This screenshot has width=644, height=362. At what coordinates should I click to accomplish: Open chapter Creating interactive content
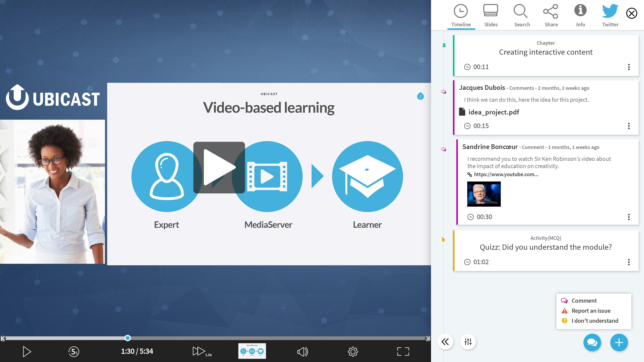[546, 52]
